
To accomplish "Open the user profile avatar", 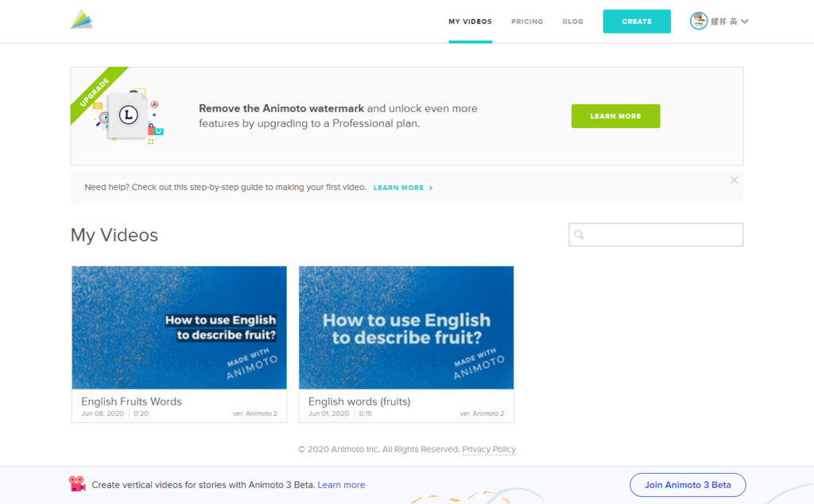I will point(698,21).
